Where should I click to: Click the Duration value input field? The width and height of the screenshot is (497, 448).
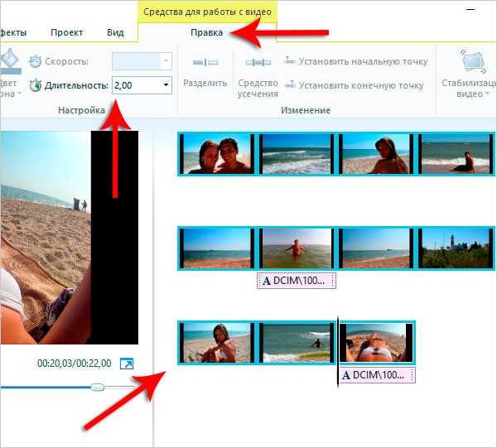[x=137, y=85]
